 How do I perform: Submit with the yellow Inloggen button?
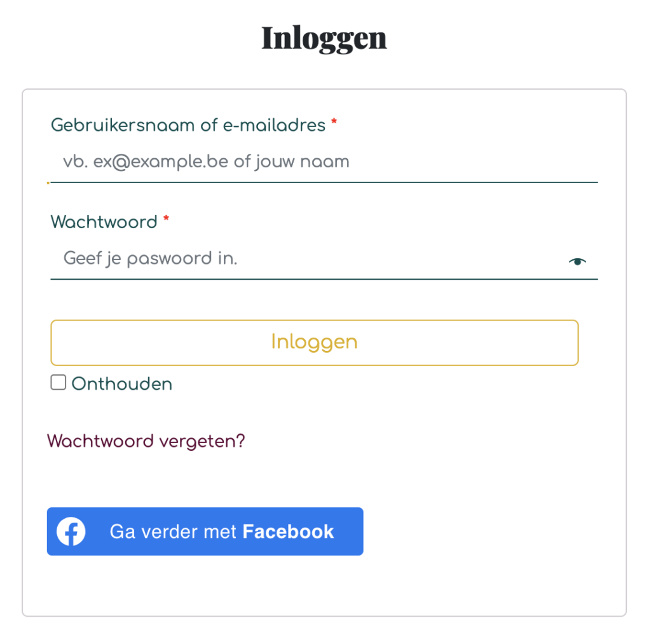(x=314, y=343)
